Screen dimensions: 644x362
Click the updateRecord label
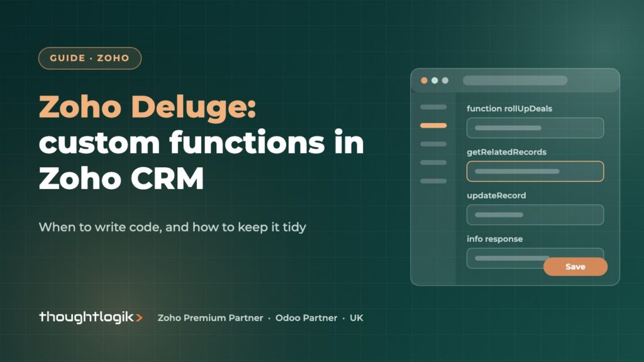pyautogui.click(x=496, y=196)
